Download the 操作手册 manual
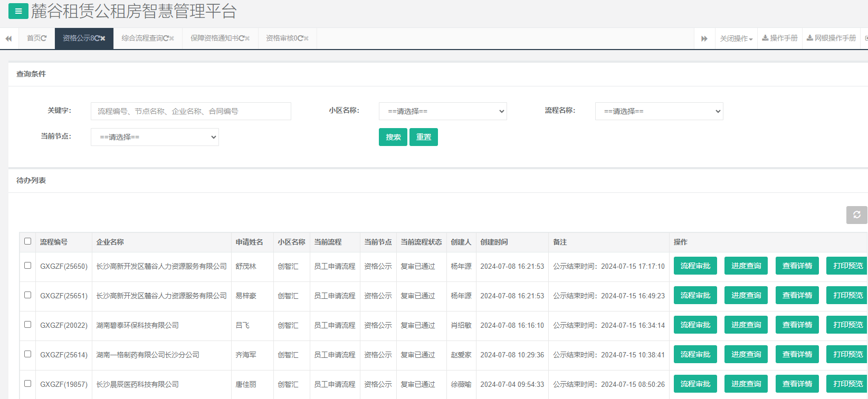 click(x=779, y=38)
